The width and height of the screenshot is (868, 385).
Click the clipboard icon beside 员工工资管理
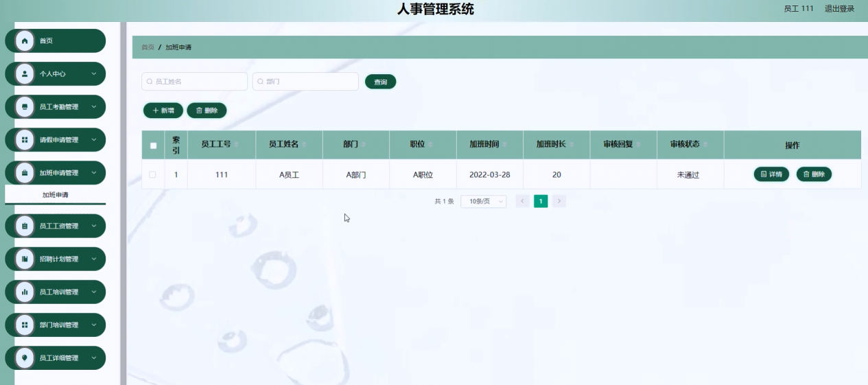tap(25, 226)
